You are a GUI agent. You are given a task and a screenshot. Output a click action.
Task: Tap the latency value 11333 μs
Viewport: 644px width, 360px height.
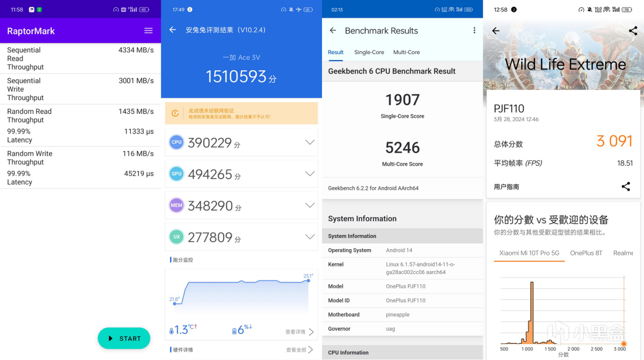(x=139, y=132)
